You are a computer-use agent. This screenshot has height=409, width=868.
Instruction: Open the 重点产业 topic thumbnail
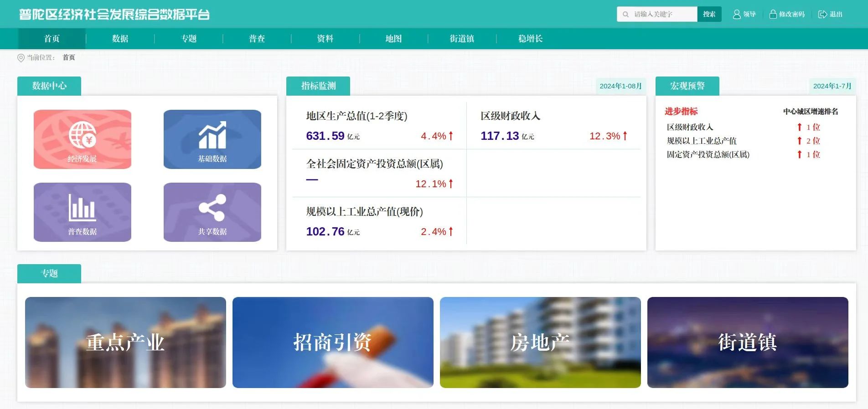point(125,343)
